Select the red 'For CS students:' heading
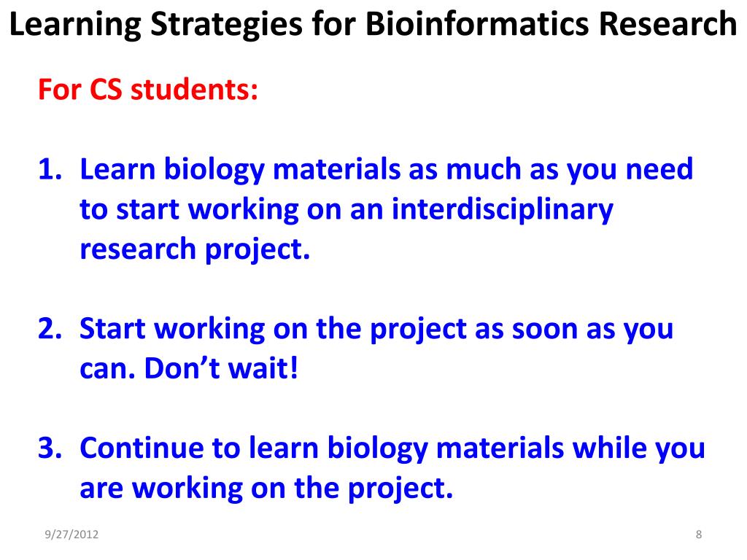The height and width of the screenshot is (560, 747). (x=148, y=89)
